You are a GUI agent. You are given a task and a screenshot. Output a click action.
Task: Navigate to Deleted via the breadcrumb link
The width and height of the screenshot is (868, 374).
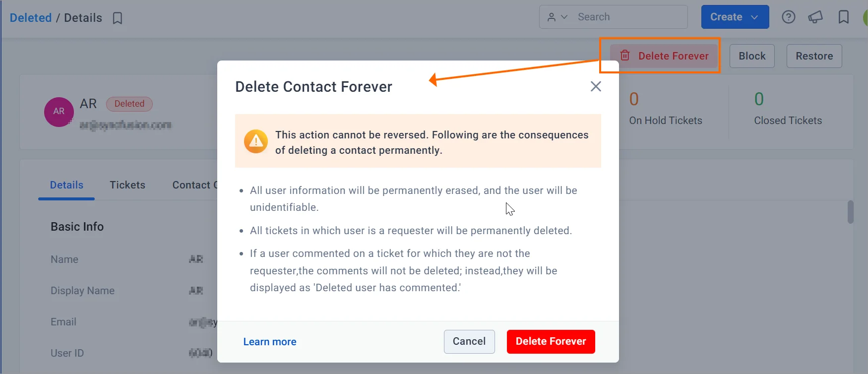tap(30, 17)
